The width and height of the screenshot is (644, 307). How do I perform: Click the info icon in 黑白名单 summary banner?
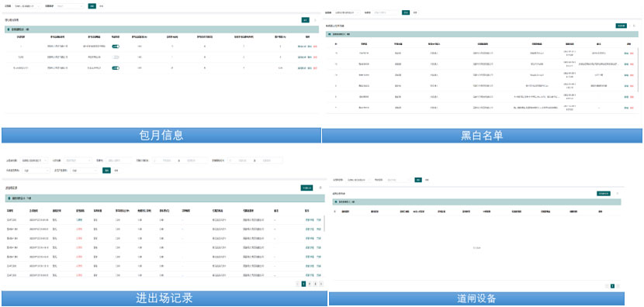click(330, 34)
